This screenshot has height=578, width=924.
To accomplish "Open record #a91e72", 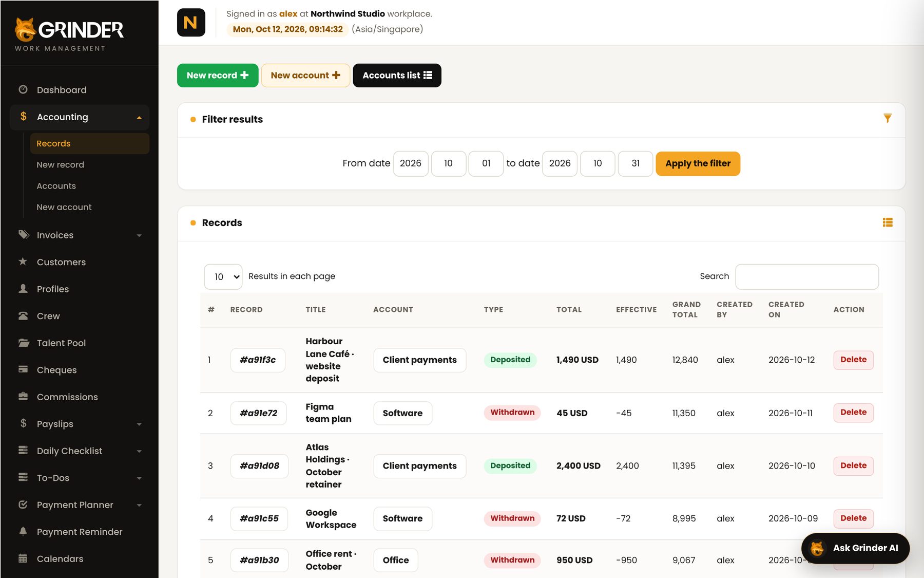I will (x=258, y=413).
